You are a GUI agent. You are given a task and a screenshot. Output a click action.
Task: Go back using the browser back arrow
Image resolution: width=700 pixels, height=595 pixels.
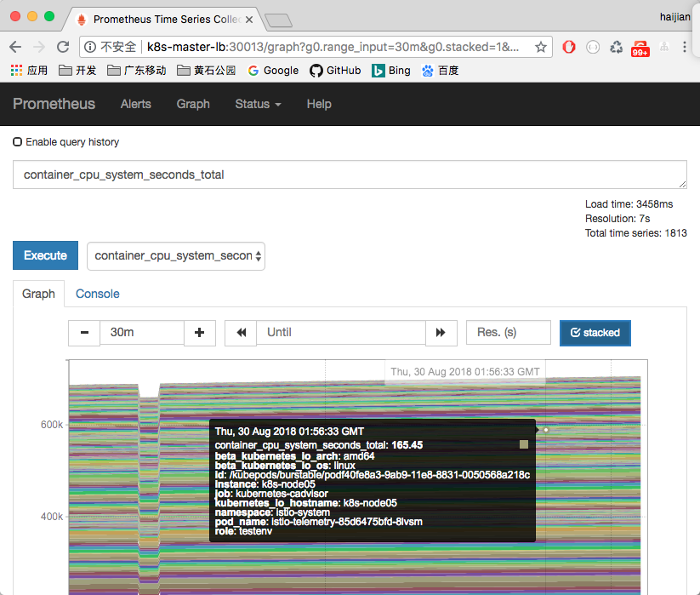15,47
